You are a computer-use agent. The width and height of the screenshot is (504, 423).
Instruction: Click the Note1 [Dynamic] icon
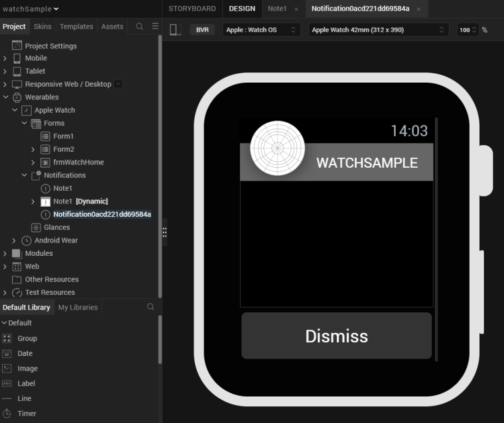[45, 201]
